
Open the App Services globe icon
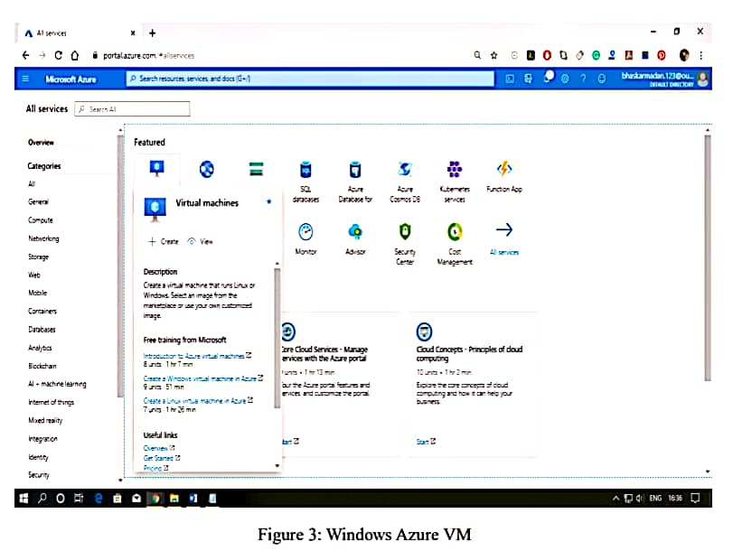click(207, 169)
